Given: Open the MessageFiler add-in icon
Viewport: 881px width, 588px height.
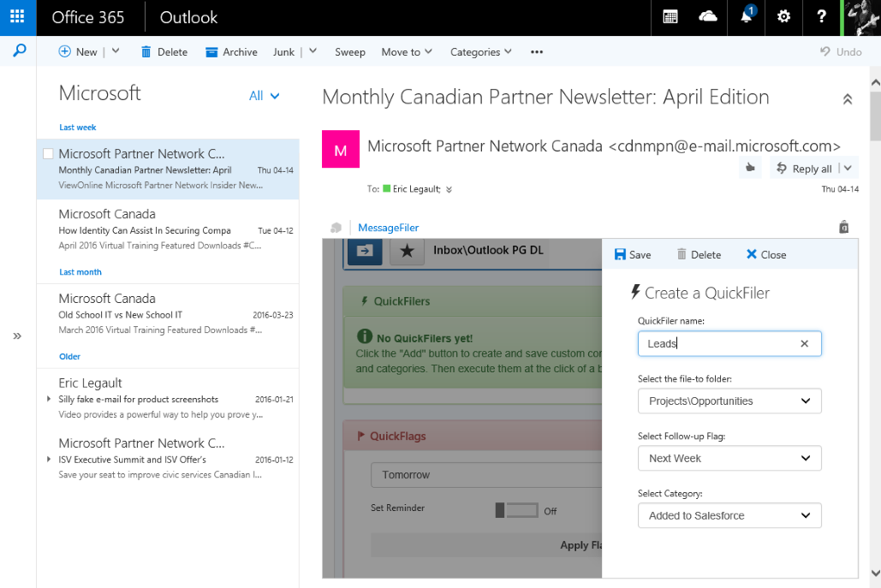Looking at the screenshot, I should click(336, 228).
